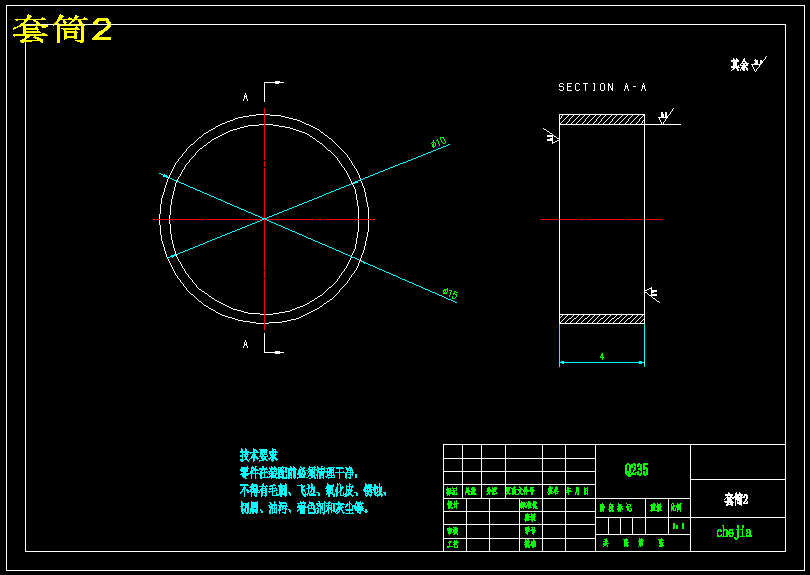Click the width dimension value 4

pos(602,356)
